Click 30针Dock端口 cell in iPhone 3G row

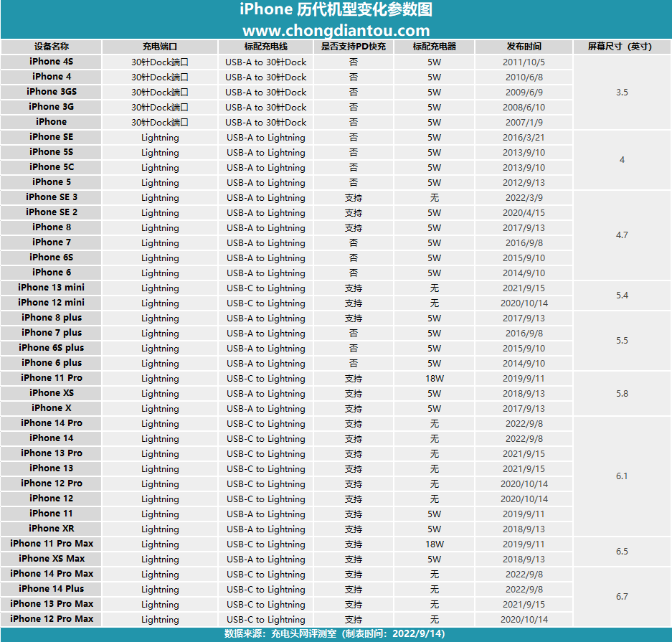[160, 107]
